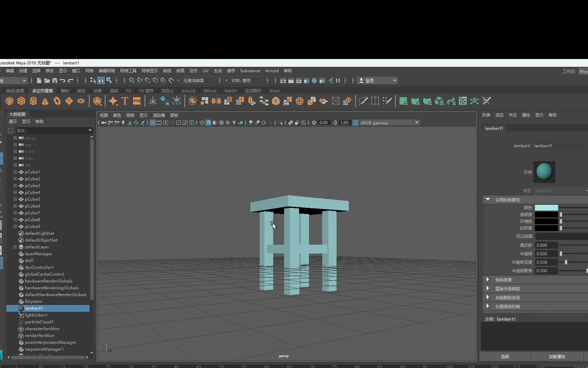Create a polygon cylinder from the shelf

[33, 101]
